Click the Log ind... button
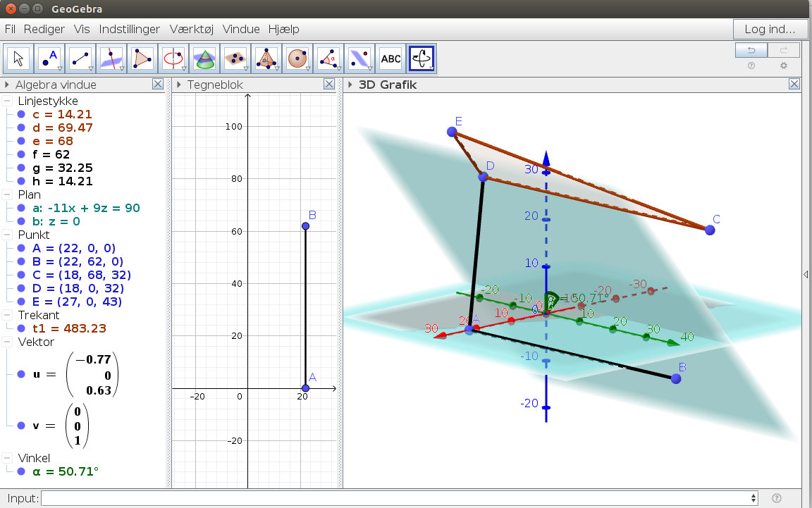 770,29
